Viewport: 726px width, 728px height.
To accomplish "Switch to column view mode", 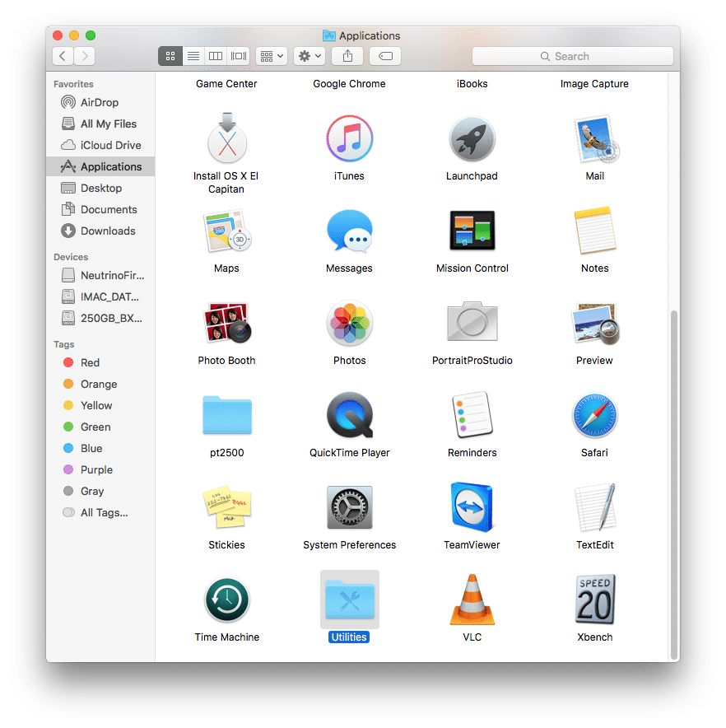I will (216, 56).
